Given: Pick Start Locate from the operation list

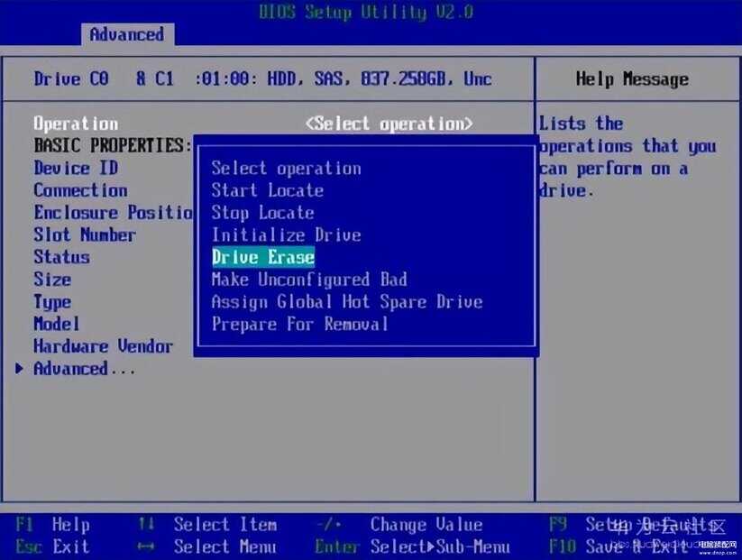Looking at the screenshot, I should click(267, 190).
